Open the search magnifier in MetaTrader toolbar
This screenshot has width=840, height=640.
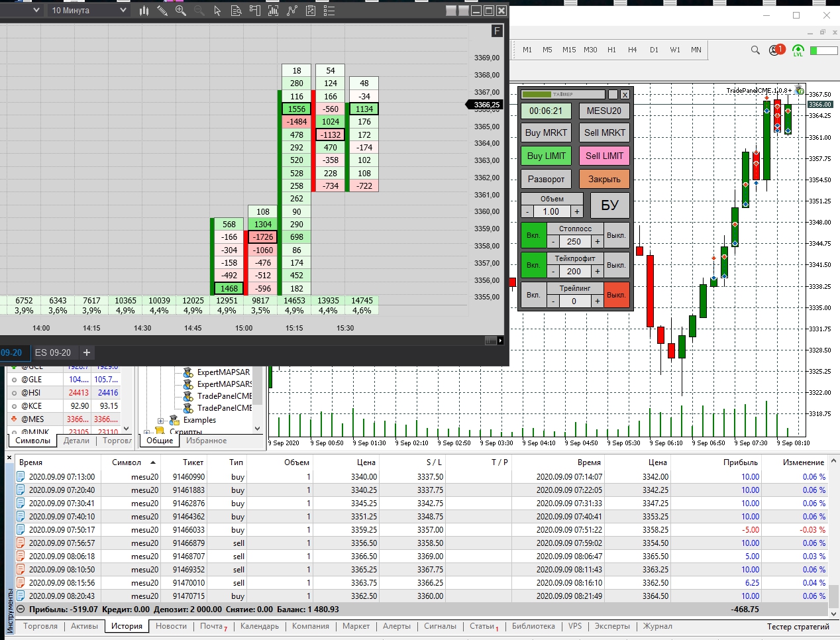pos(755,50)
